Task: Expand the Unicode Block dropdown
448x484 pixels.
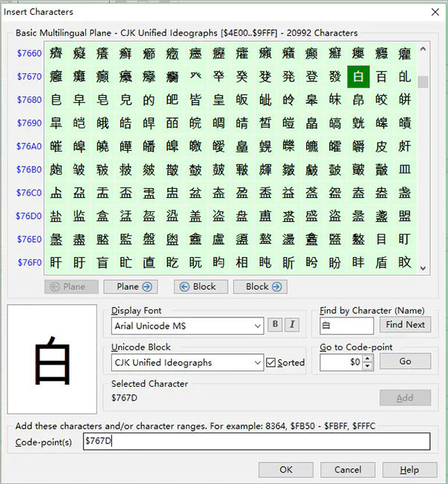Action: (258, 362)
